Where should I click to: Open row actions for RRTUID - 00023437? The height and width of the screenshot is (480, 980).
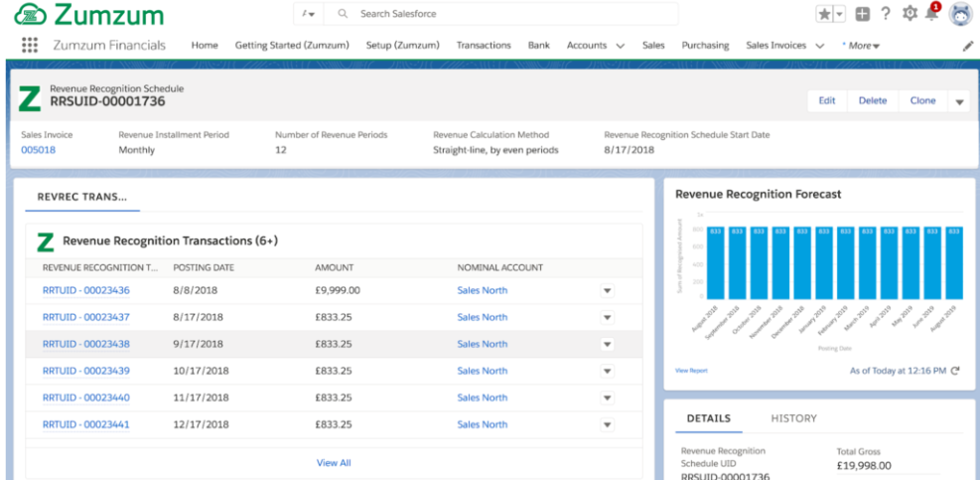click(607, 318)
